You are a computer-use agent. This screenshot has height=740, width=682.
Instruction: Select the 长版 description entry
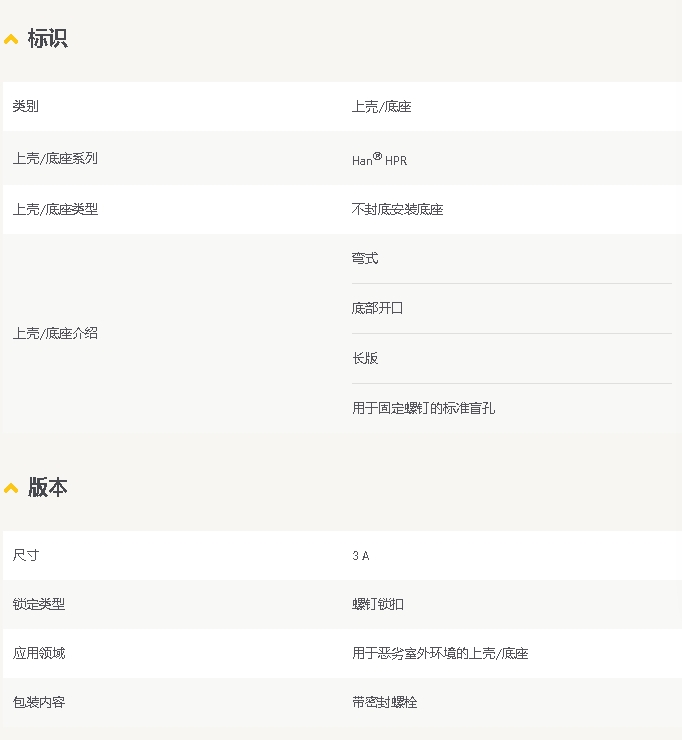click(365, 358)
